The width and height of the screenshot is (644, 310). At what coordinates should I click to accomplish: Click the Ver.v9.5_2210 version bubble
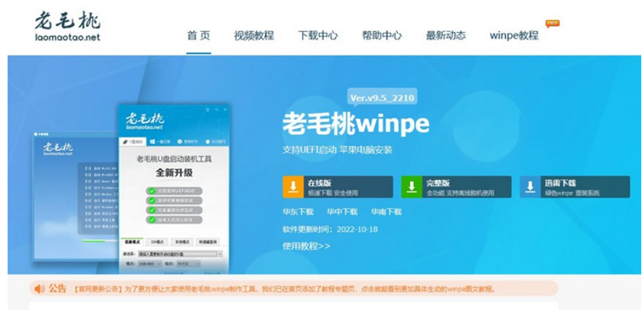tap(382, 98)
